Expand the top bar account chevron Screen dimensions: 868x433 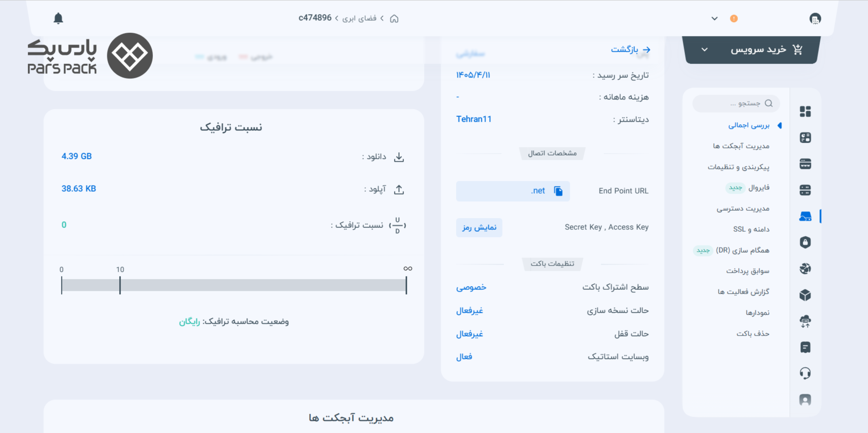click(714, 18)
